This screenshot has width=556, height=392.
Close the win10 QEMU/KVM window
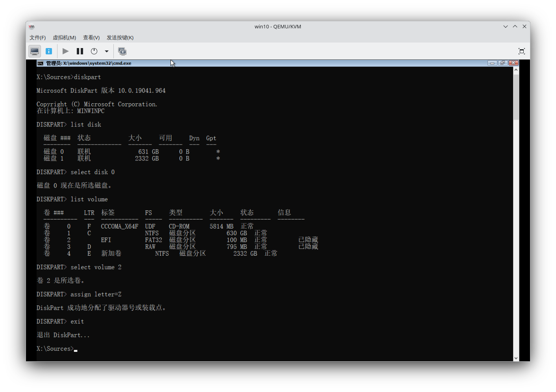click(x=524, y=26)
